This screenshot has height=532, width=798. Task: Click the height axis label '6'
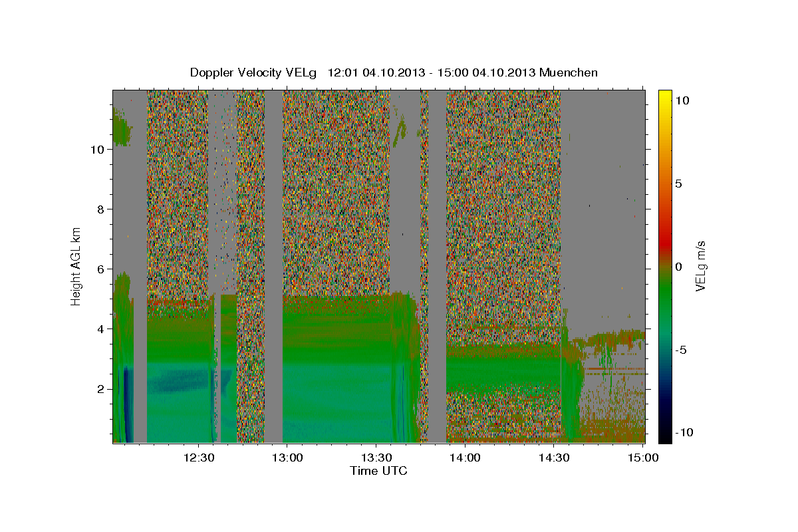pyautogui.click(x=99, y=269)
